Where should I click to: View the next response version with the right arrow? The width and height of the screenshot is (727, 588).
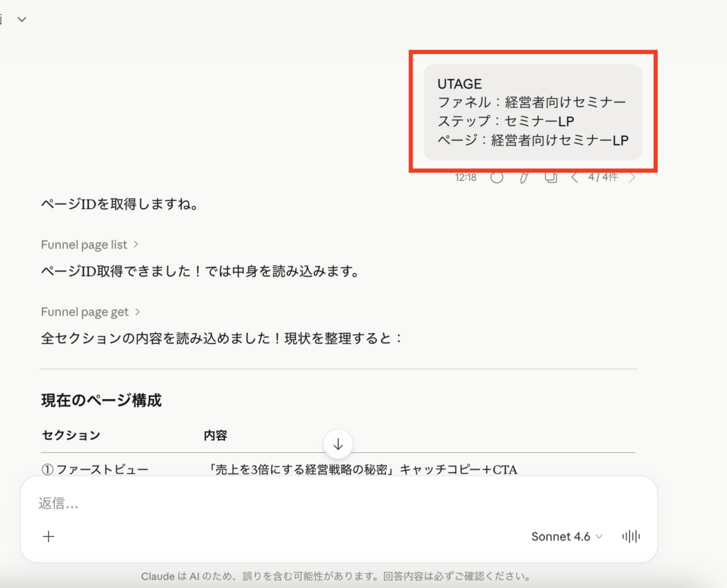[632, 178]
